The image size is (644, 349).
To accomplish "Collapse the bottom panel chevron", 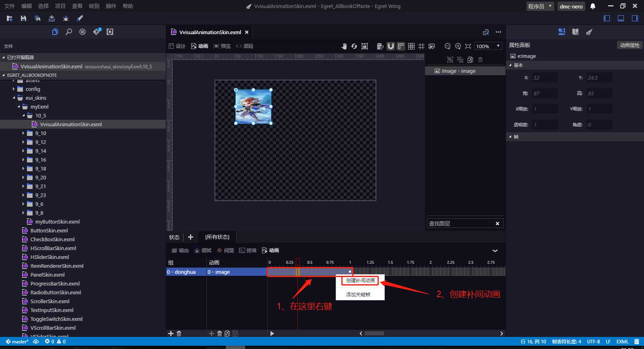I will pyautogui.click(x=495, y=250).
